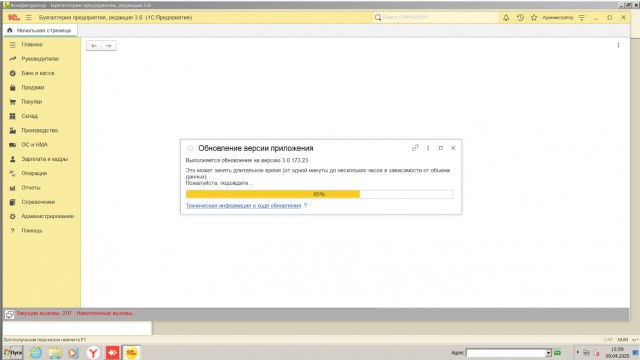Click the Производство factory icon
640x360 pixels.
(13, 131)
